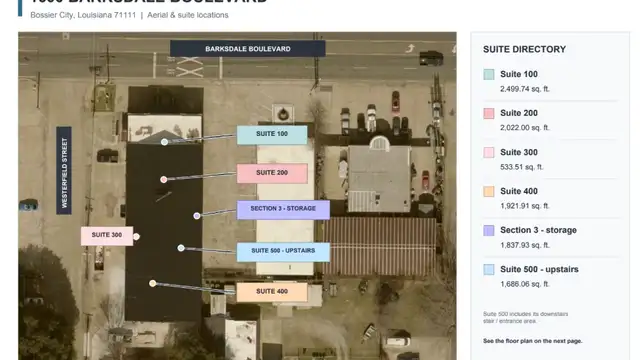
Task: Select Suite 300 in the directory
Action: (x=519, y=152)
